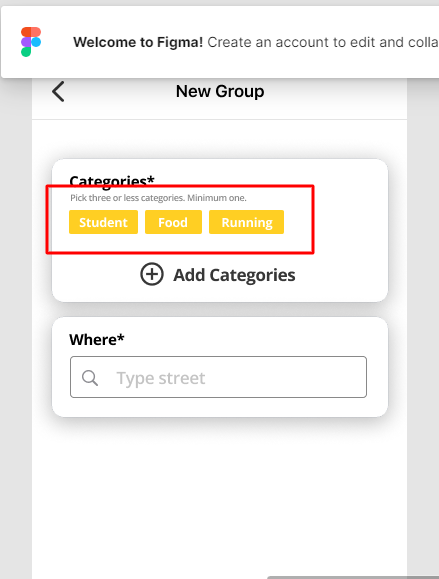Viewport: 439px width, 579px height.
Task: Click the bold Welcome to Figma! text
Action: point(138,42)
